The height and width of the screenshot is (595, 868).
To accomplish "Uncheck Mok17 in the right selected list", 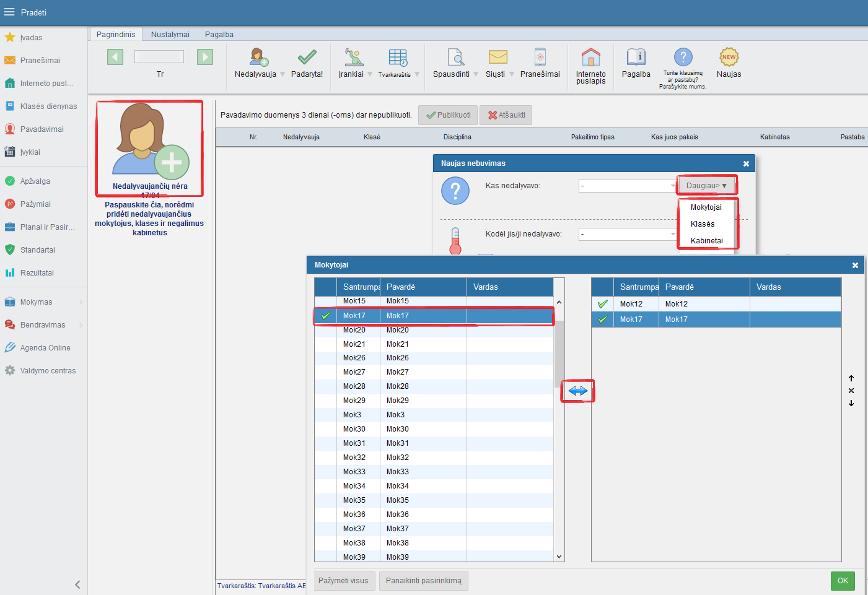I will [603, 319].
